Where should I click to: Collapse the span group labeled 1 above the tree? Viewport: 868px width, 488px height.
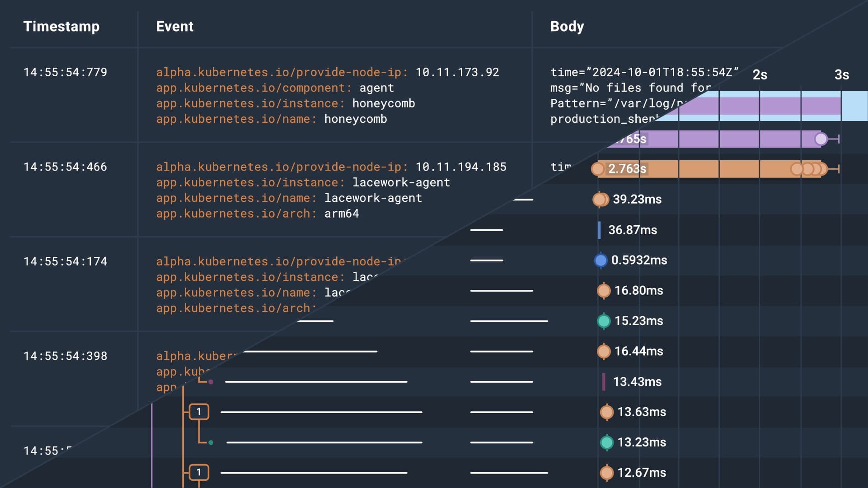point(198,411)
